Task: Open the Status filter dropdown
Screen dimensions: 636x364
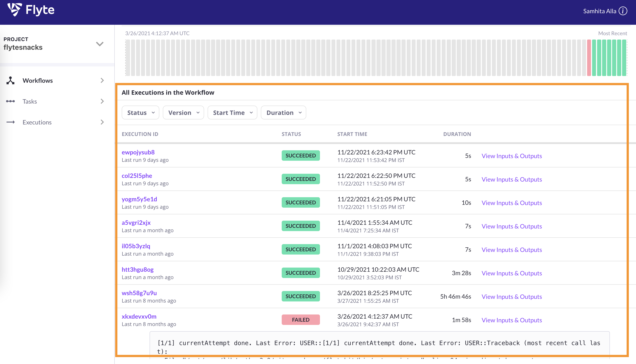Action: [140, 113]
